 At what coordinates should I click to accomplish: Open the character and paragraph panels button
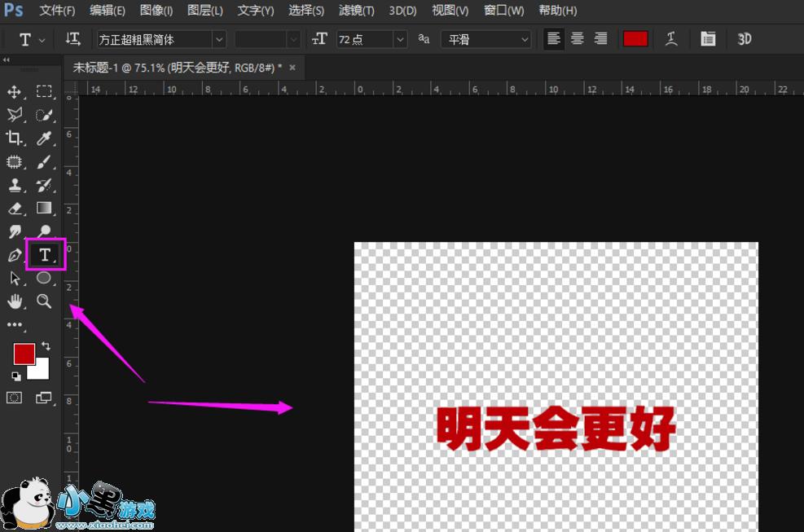[x=708, y=39]
